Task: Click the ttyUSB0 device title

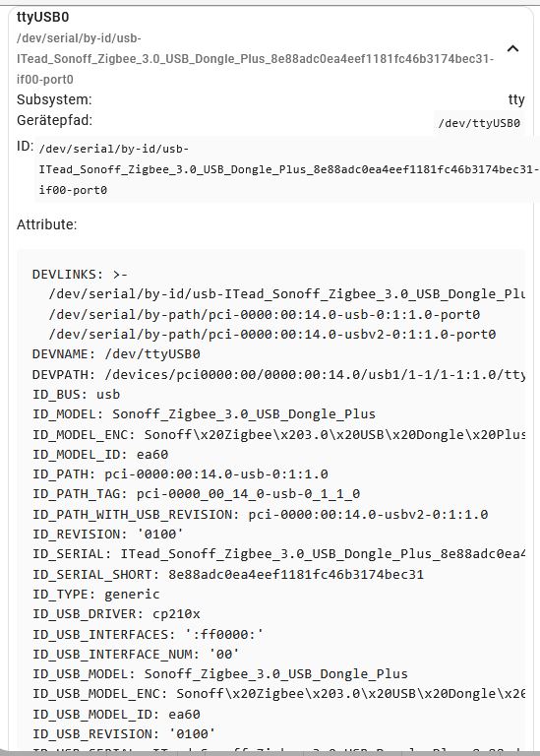Action: 43,17
